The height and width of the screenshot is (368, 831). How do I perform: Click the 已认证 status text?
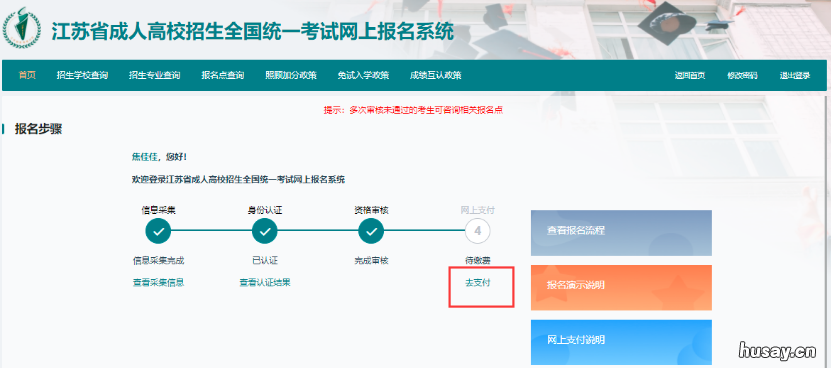click(x=265, y=260)
